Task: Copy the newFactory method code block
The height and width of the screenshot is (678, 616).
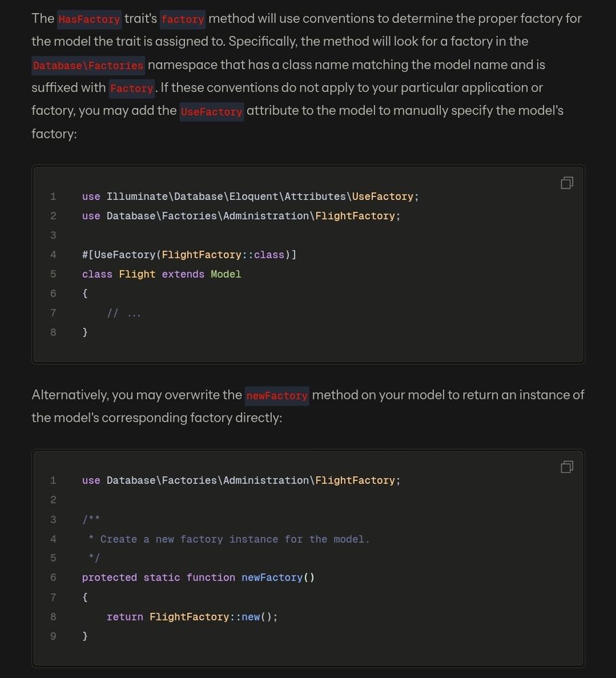Action: [x=567, y=467]
